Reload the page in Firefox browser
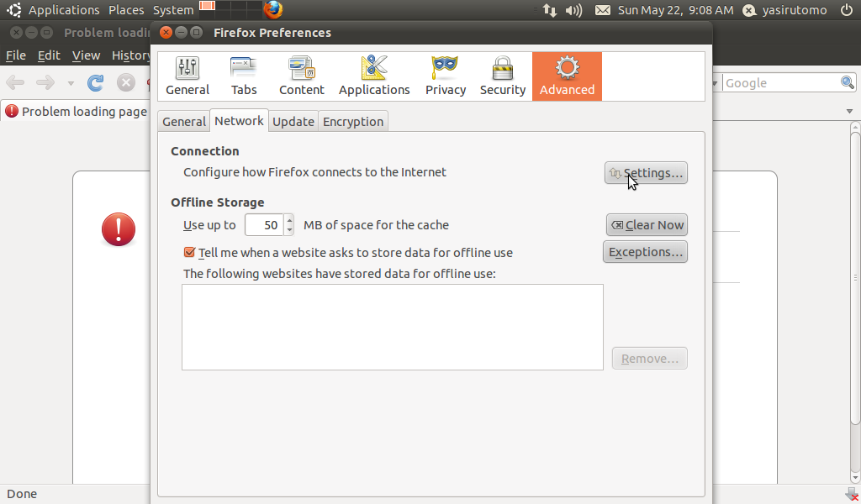 click(x=96, y=83)
